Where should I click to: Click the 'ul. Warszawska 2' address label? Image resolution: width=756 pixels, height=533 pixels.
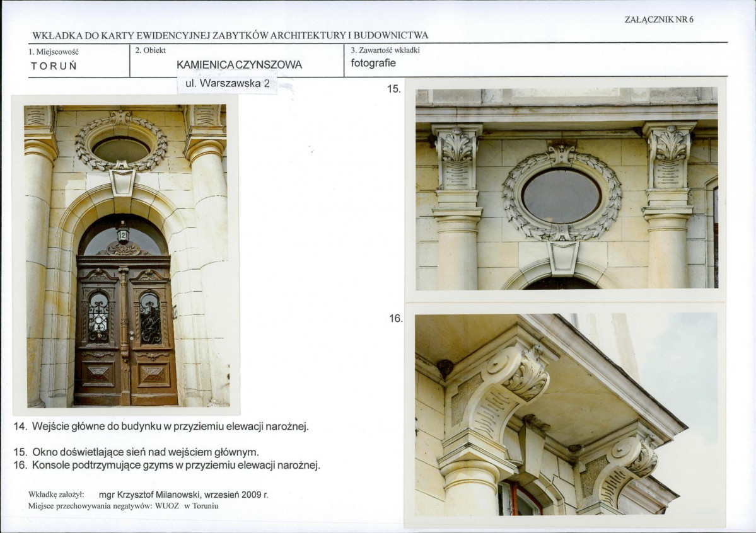(228, 83)
